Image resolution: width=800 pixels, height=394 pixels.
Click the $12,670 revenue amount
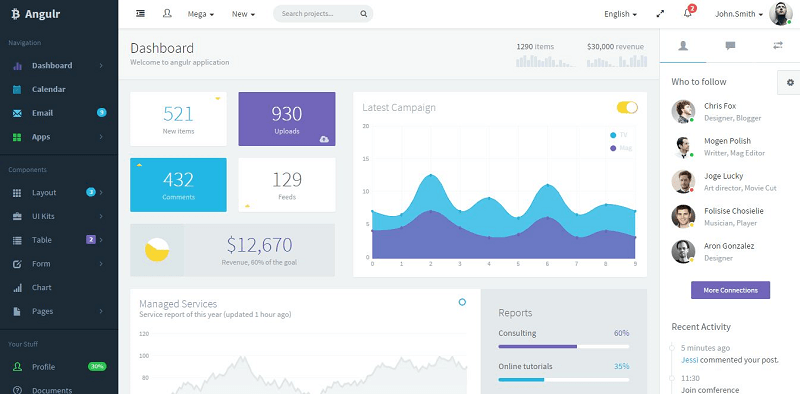point(259,245)
